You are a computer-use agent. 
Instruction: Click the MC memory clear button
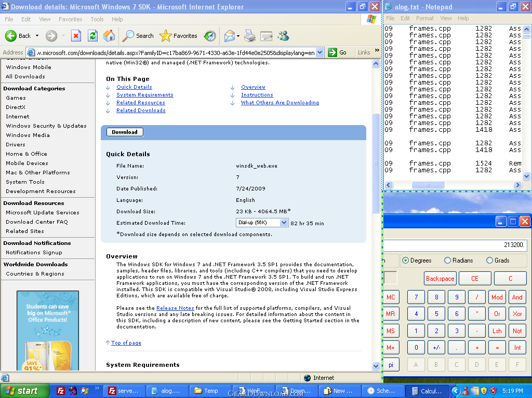tap(391, 297)
